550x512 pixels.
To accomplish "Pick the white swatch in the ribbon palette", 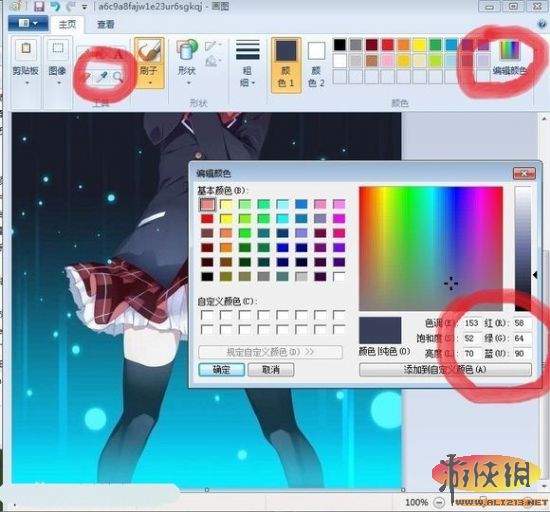I will (x=340, y=61).
